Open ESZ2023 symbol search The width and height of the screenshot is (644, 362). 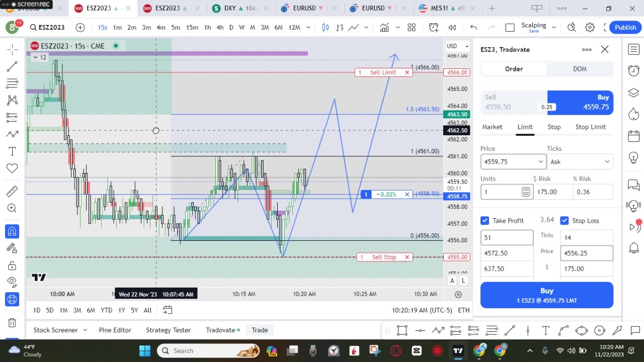47,28
